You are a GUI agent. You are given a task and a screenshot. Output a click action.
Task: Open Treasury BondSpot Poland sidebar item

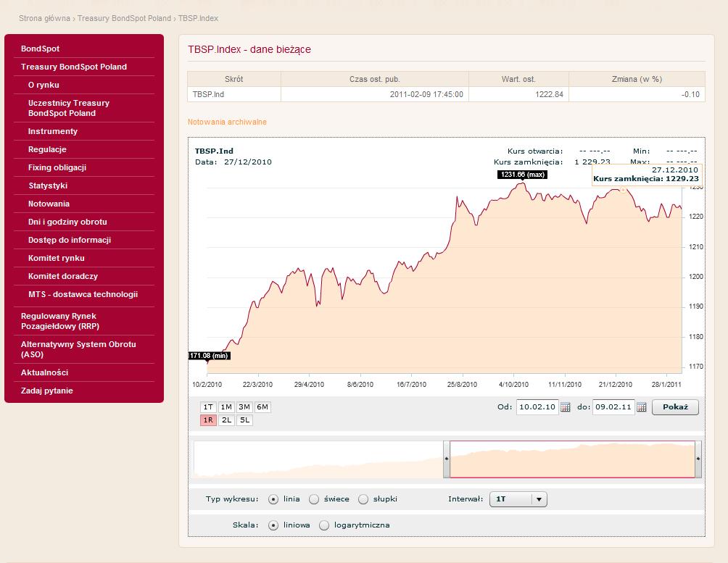click(74, 67)
